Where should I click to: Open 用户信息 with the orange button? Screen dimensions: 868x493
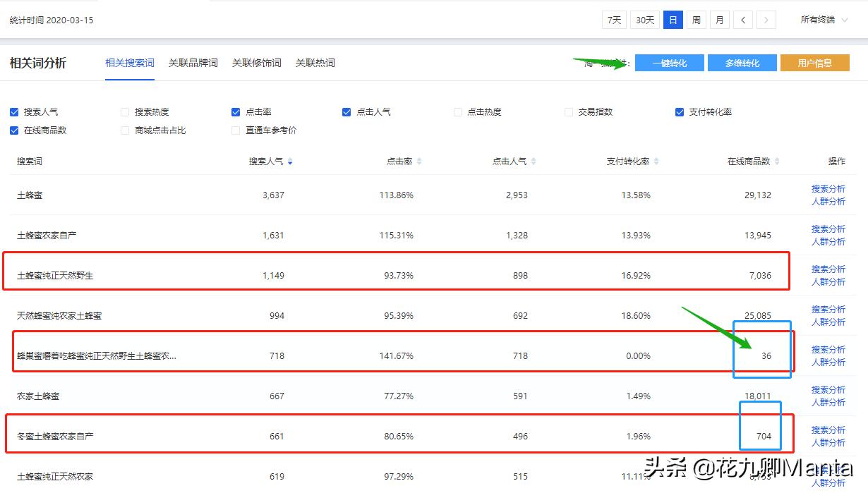tap(815, 62)
